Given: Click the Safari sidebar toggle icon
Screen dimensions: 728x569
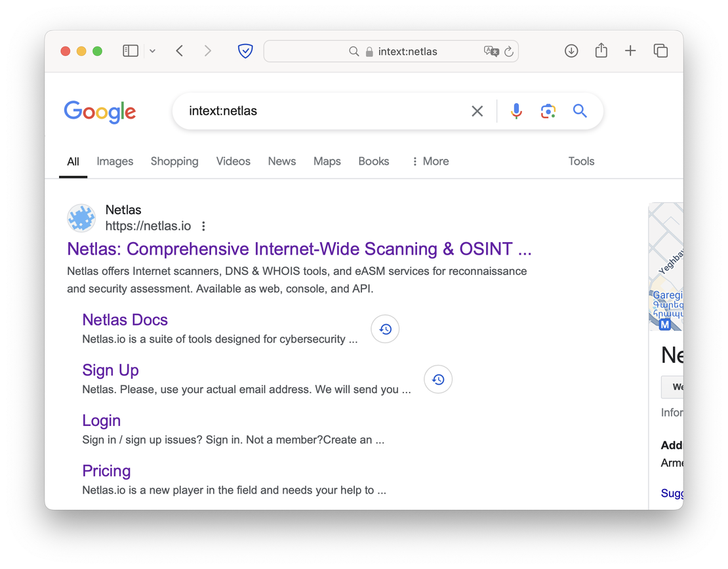Looking at the screenshot, I should tap(131, 51).
